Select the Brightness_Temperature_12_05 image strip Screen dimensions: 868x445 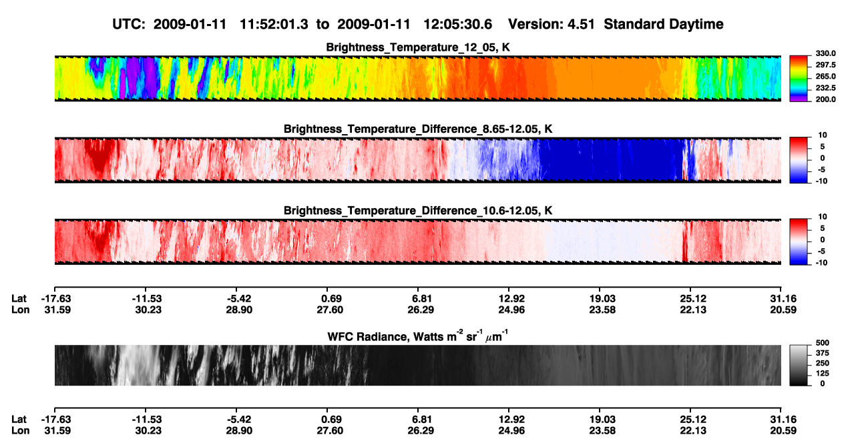coord(417,78)
